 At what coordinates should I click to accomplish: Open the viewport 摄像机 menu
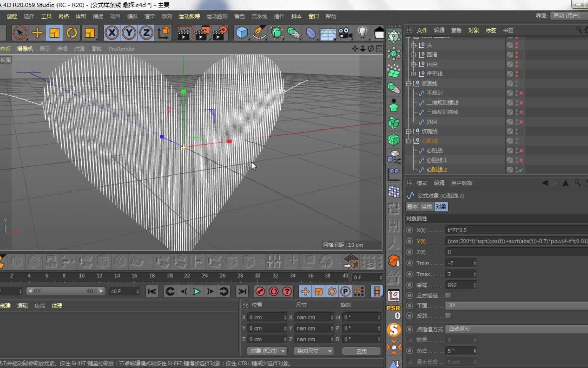pyautogui.click(x=25, y=49)
